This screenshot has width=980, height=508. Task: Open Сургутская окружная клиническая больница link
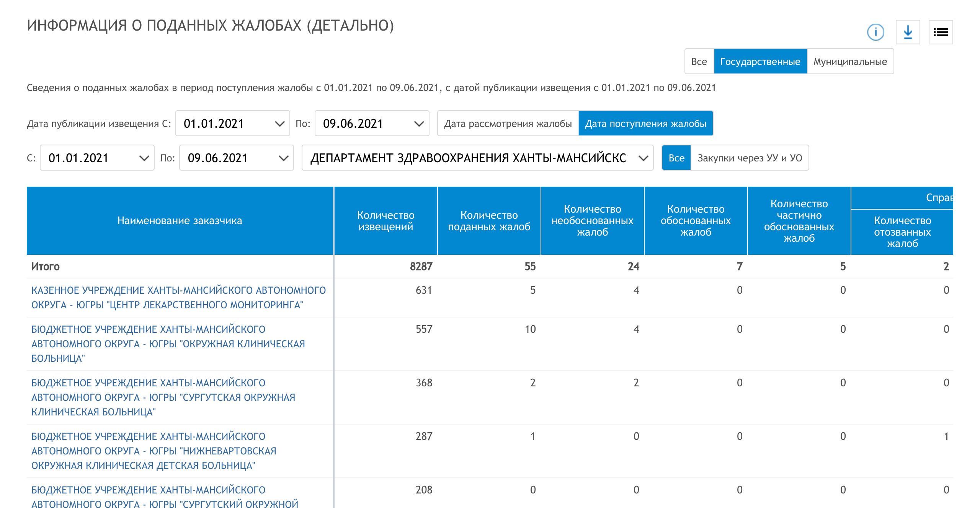tap(163, 397)
